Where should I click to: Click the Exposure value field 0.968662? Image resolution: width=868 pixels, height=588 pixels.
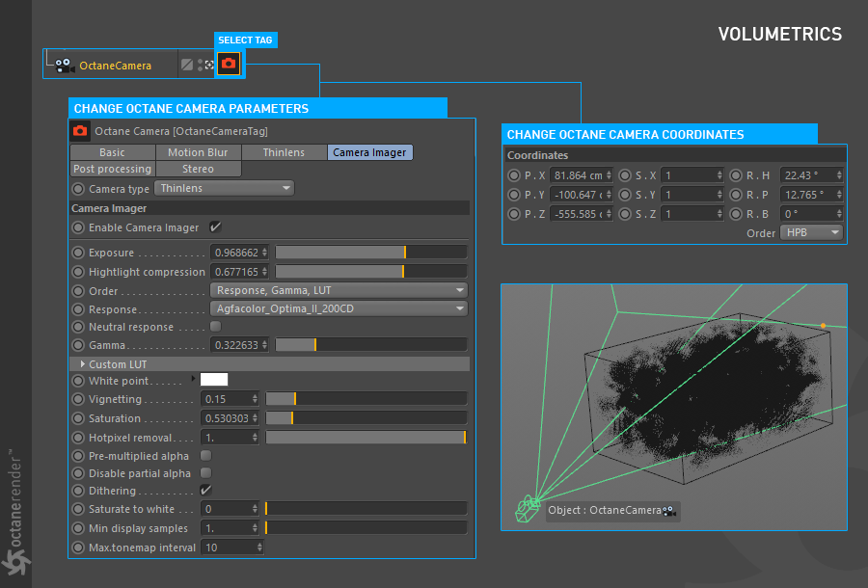tap(237, 253)
